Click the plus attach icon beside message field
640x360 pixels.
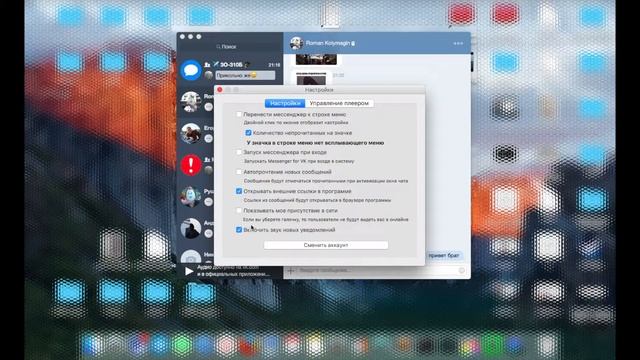coord(291,270)
